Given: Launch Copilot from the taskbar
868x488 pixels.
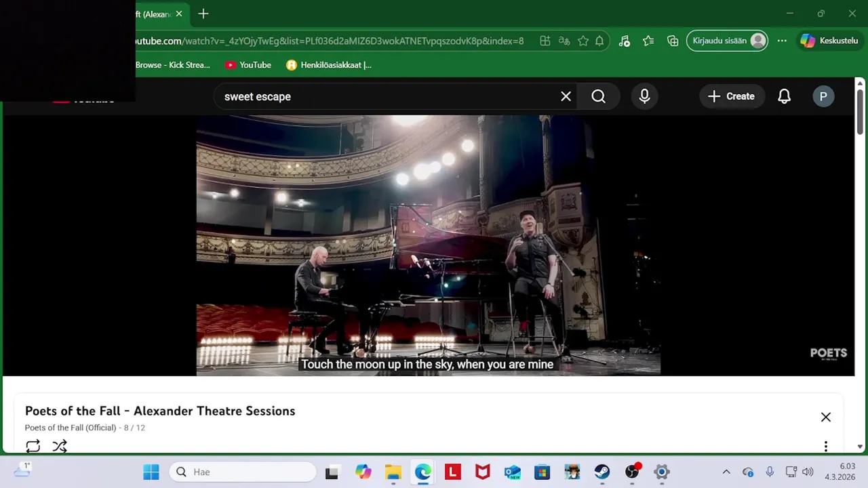Looking at the screenshot, I should coord(363,472).
